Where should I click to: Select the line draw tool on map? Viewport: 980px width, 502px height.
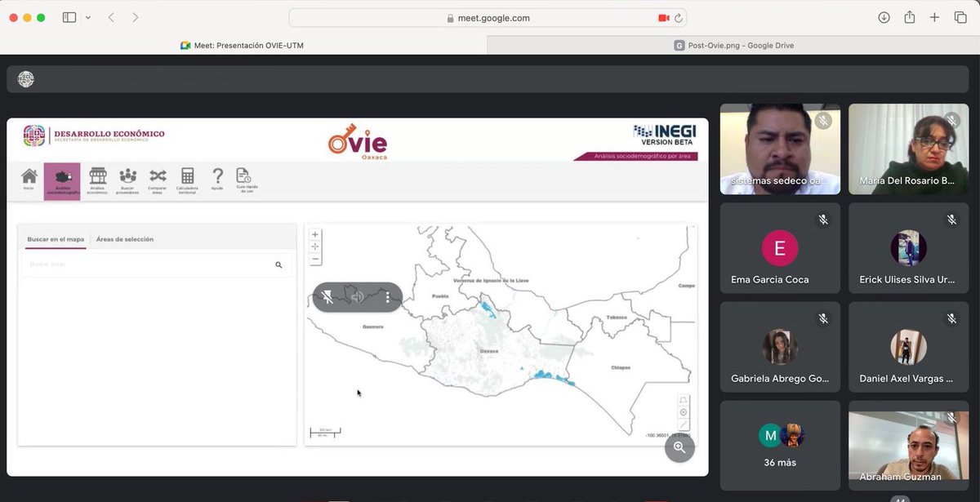coord(684,424)
